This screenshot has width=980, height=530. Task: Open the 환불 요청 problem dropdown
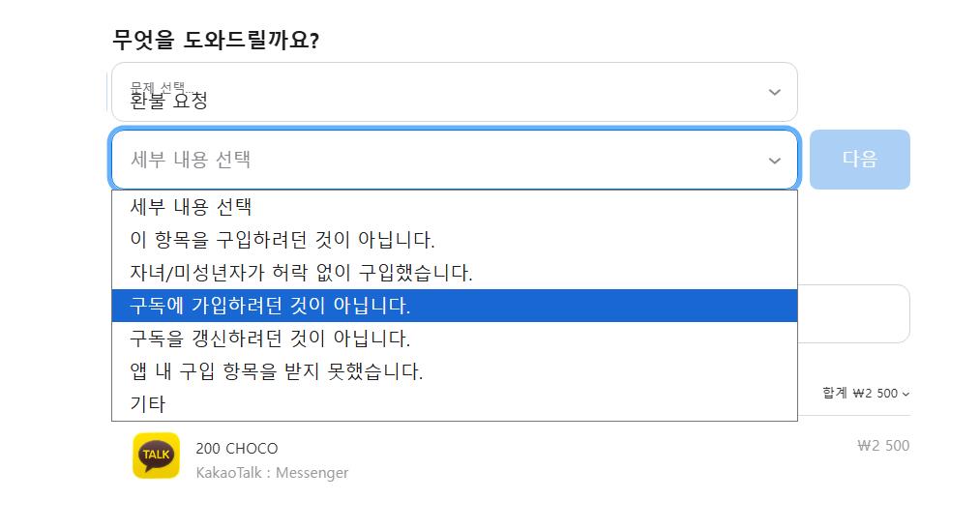[454, 93]
